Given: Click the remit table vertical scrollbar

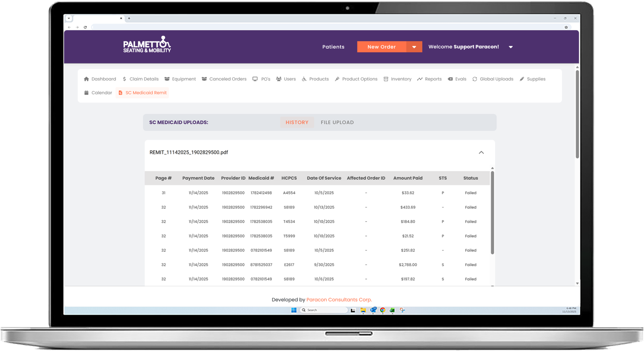Looking at the screenshot, I should 492,213.
